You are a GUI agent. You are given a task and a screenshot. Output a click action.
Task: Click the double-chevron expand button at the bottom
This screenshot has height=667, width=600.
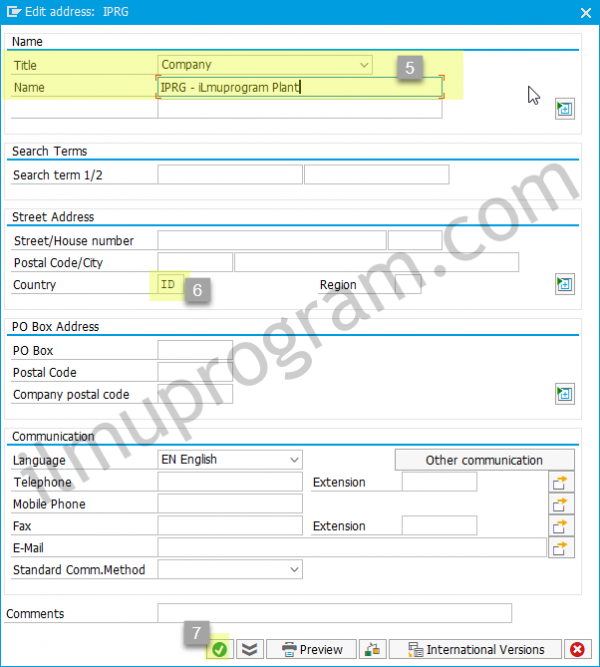coord(250,650)
